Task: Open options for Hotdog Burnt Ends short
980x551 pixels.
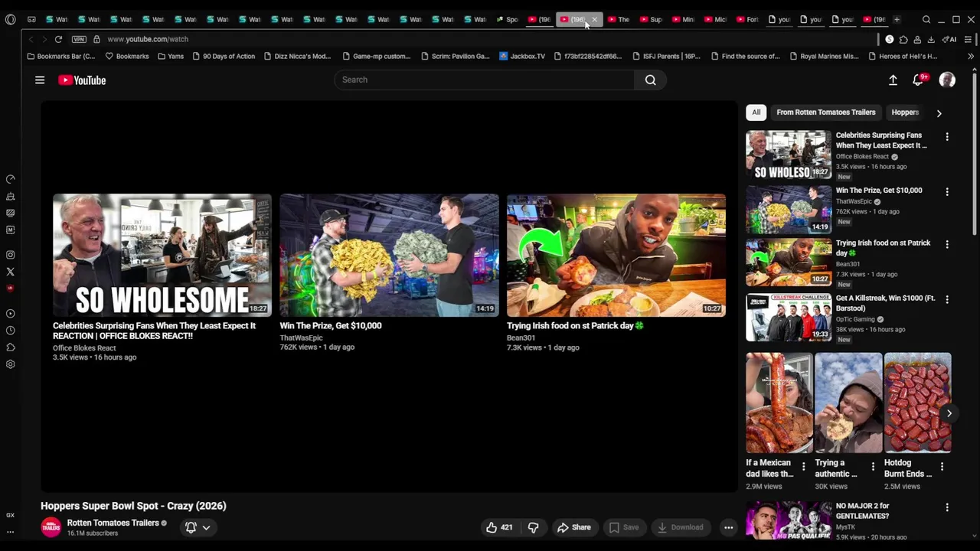Action: click(942, 466)
